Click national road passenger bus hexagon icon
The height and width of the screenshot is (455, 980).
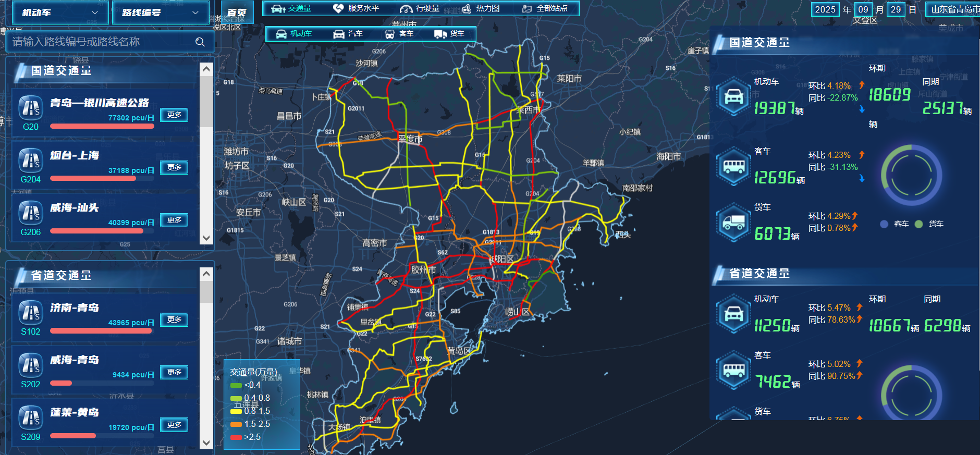(x=733, y=167)
